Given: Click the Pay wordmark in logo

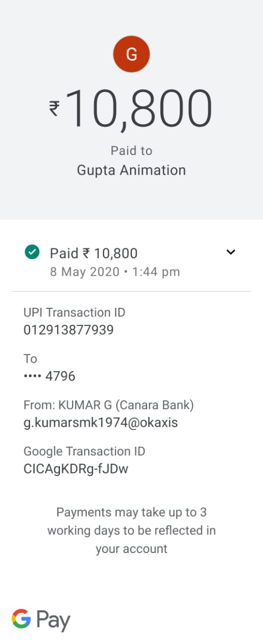Looking at the screenshot, I should [x=53, y=621].
